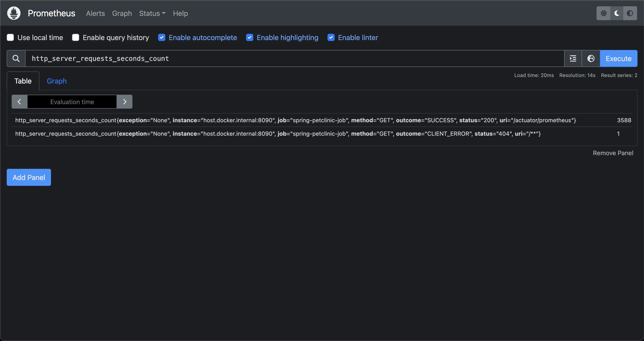Screen dimensions: 644x341
Task: Open the metrics explorer globe icon
Action: pos(591,58)
